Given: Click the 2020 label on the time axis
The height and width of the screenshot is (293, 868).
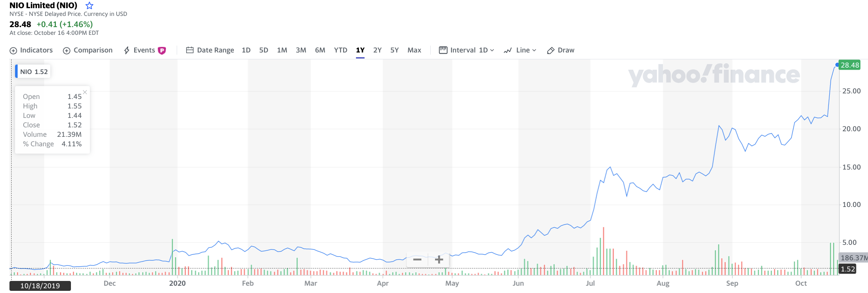Looking at the screenshot, I should click(x=177, y=283).
